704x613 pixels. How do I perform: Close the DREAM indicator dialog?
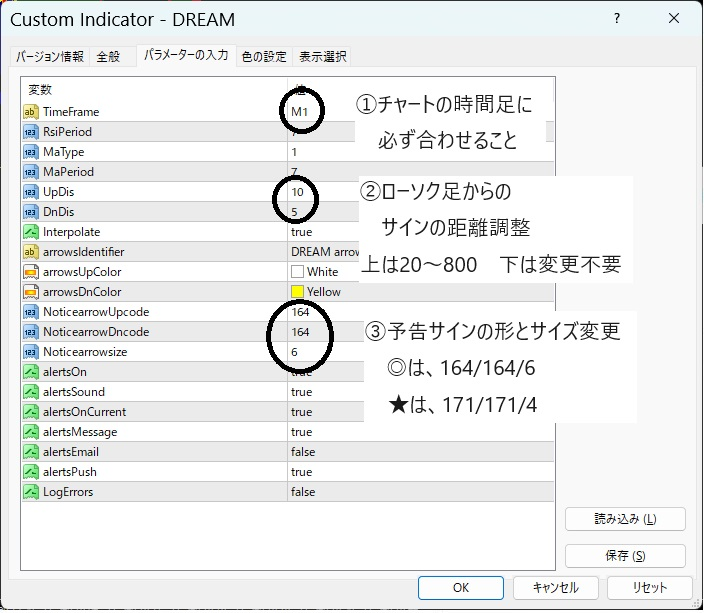tap(674, 18)
